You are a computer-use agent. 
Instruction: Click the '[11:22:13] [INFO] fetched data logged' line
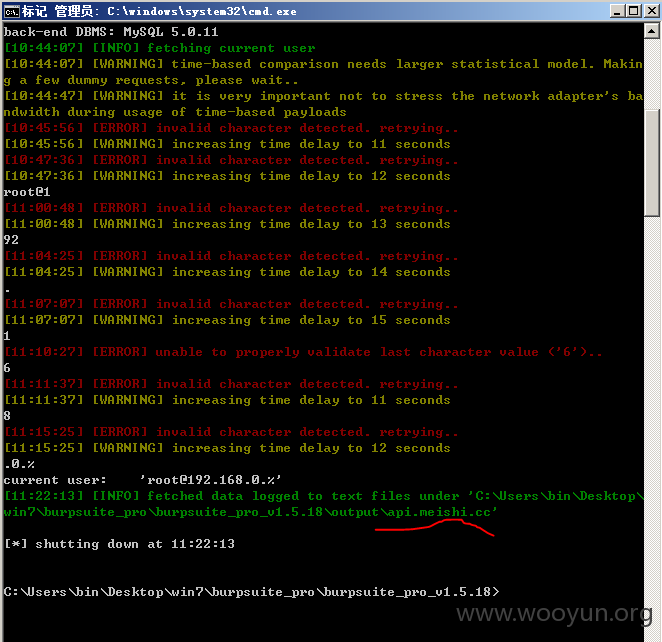coord(323,504)
